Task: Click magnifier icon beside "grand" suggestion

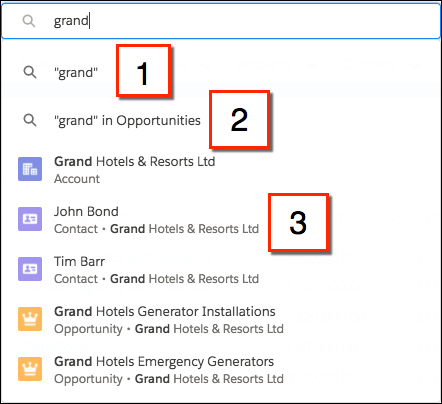Action: point(30,72)
